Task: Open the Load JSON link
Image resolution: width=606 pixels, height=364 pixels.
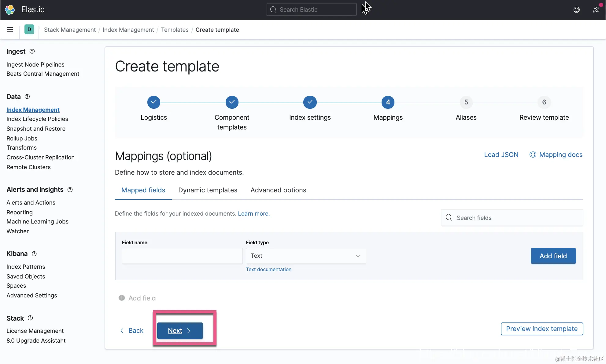Action: 501,155
